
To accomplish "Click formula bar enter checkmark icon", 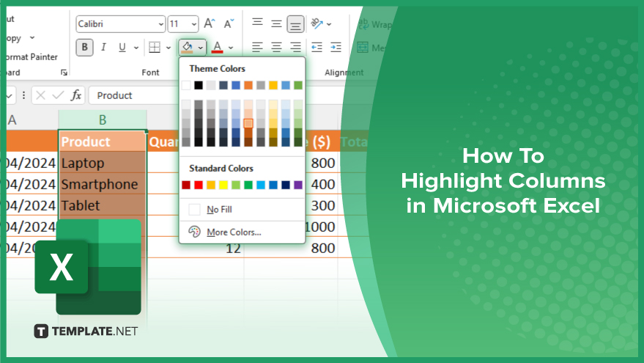I will tap(59, 95).
